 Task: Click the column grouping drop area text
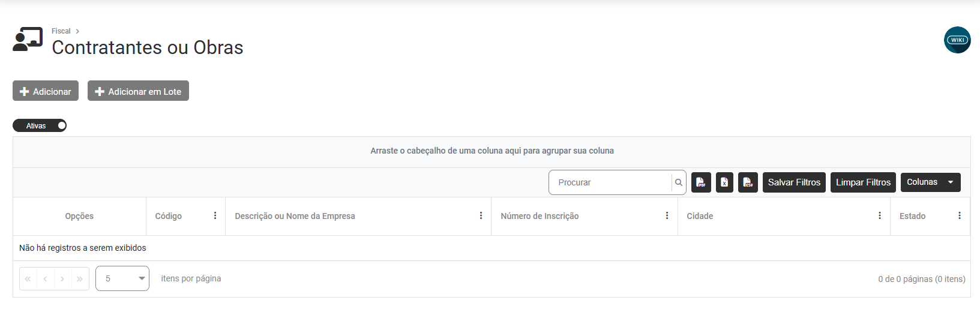[x=492, y=151]
